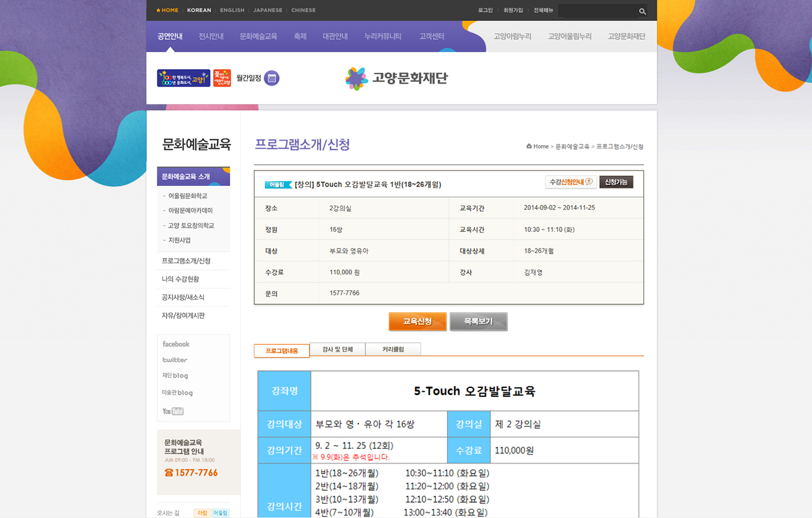
Task: Click 프로그램소개/신청 in the breadcrumb
Action: (x=620, y=146)
